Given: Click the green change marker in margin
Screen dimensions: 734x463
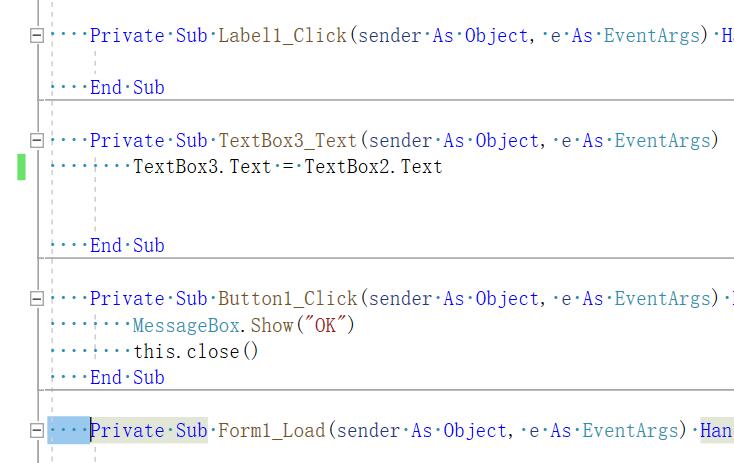Looking at the screenshot, I should (x=21, y=167).
